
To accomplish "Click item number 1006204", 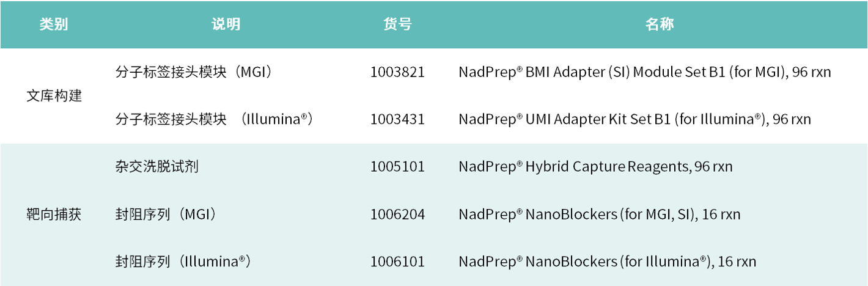I will click(x=397, y=215).
